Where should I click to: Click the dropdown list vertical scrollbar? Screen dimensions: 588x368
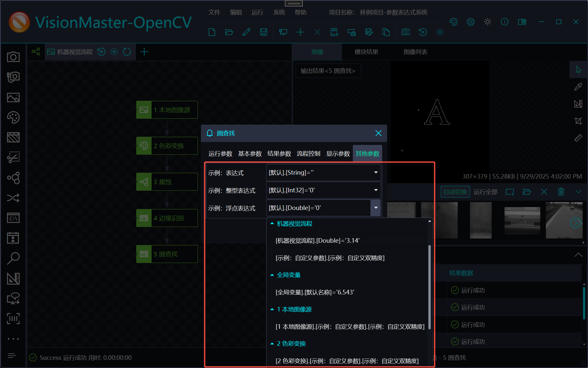pos(430,287)
